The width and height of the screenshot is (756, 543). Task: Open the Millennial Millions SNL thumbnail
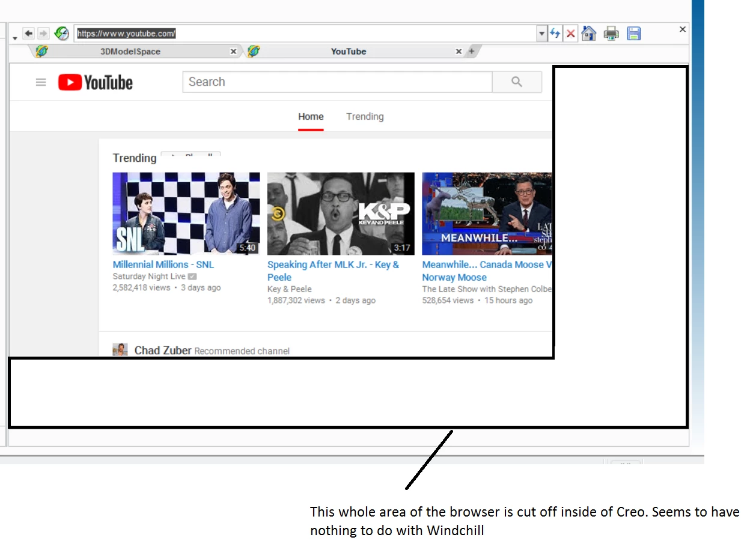186,214
